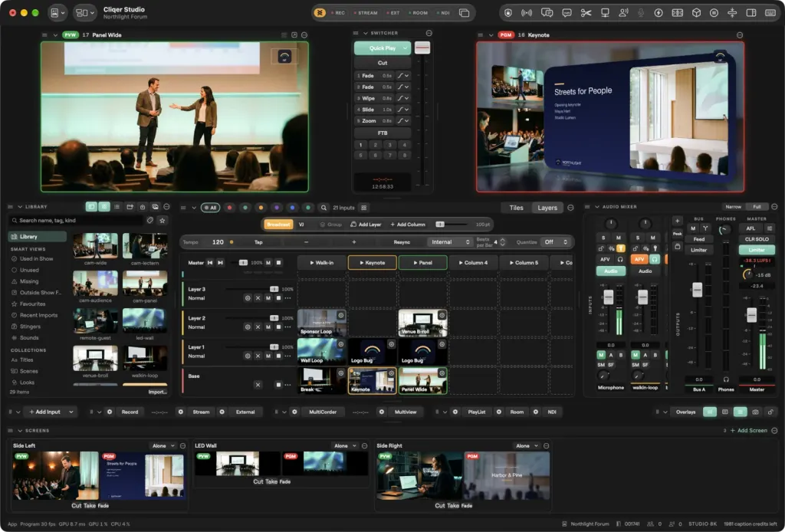Collapse the Library panel chevron

(20, 207)
